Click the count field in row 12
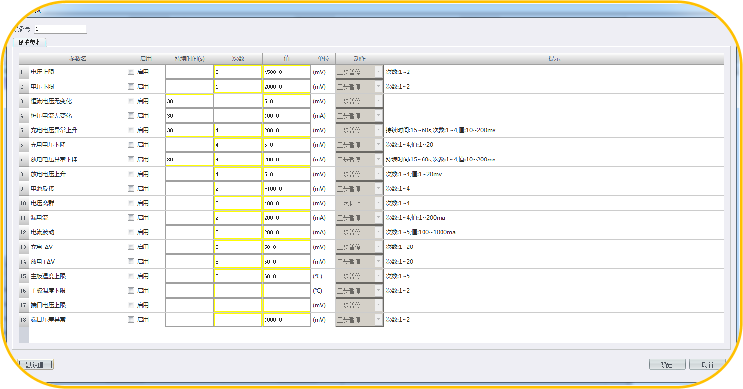The height and width of the screenshot is (389, 743). click(238, 232)
